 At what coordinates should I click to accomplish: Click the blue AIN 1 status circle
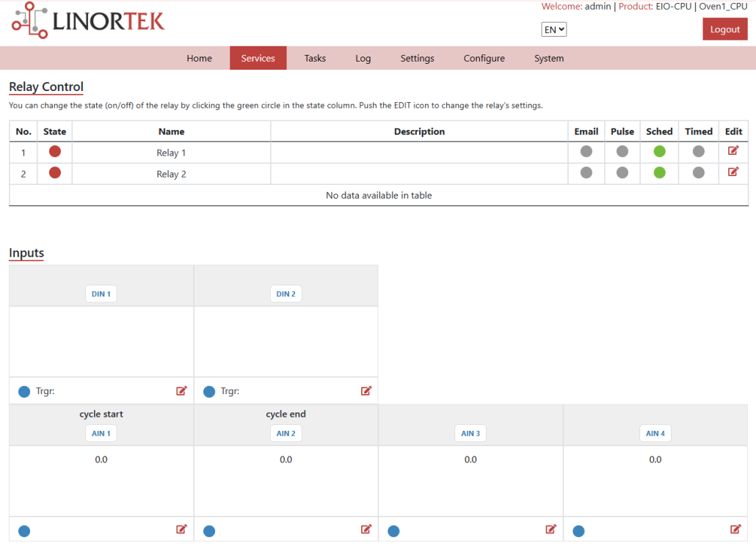click(x=24, y=531)
